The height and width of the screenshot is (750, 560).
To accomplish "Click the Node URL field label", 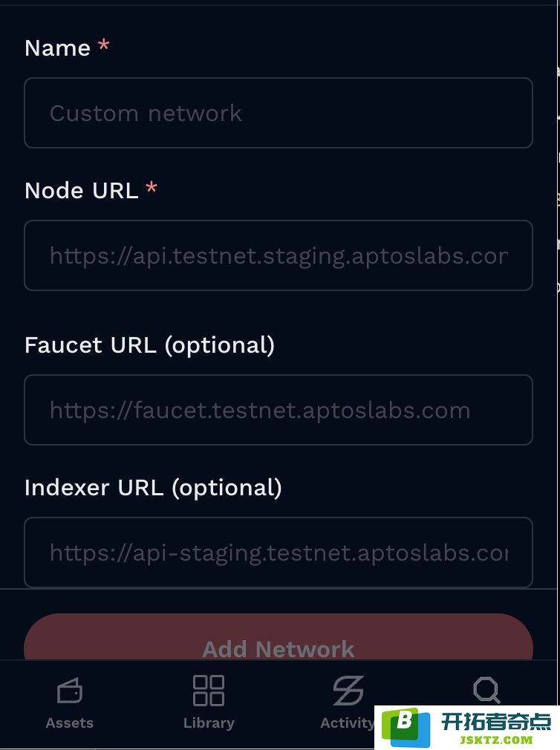I will [81, 190].
